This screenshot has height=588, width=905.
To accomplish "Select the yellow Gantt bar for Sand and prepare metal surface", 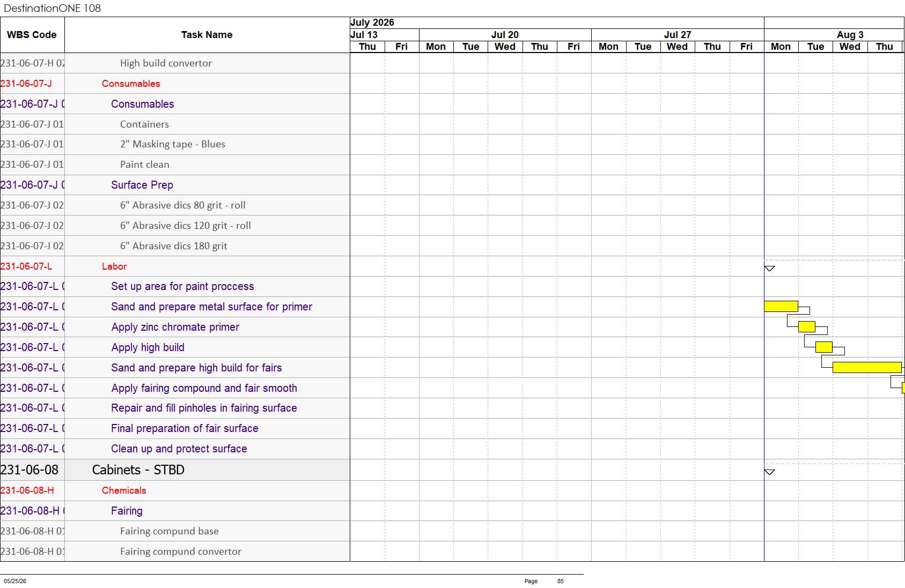I will click(x=781, y=307).
